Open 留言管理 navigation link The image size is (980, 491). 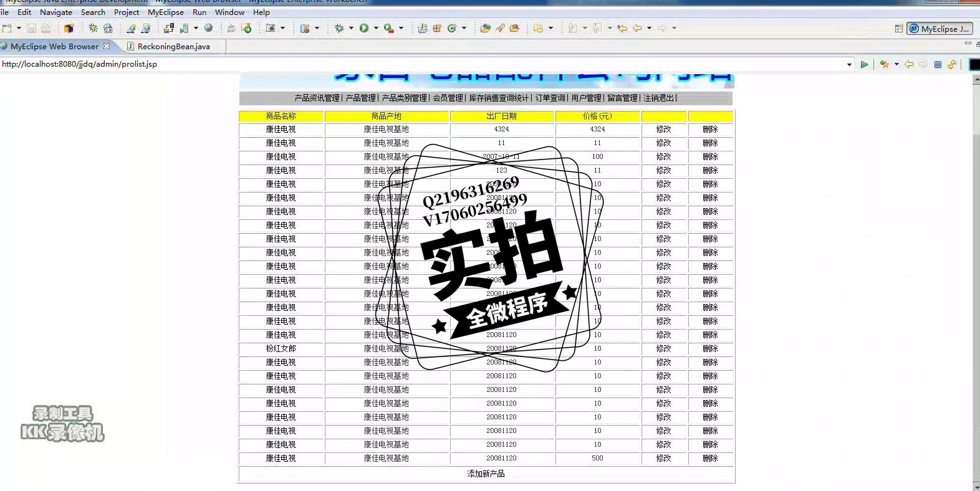(x=623, y=98)
